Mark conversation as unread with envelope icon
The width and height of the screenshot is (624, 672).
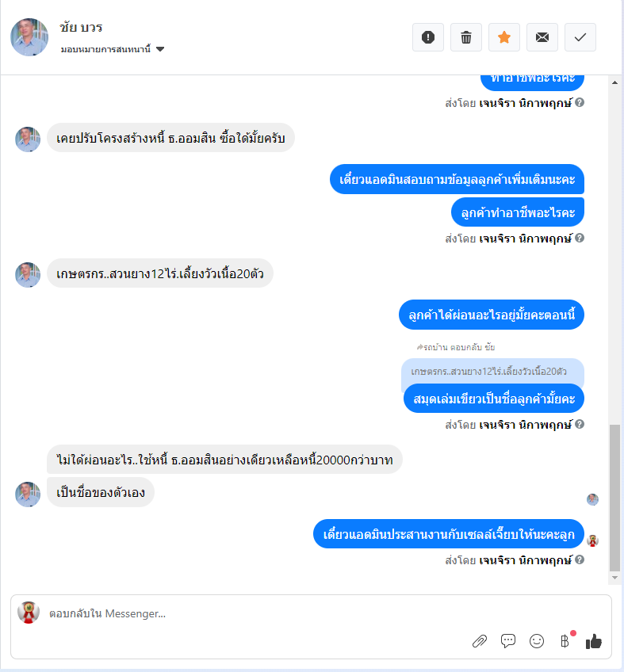pyautogui.click(x=542, y=37)
